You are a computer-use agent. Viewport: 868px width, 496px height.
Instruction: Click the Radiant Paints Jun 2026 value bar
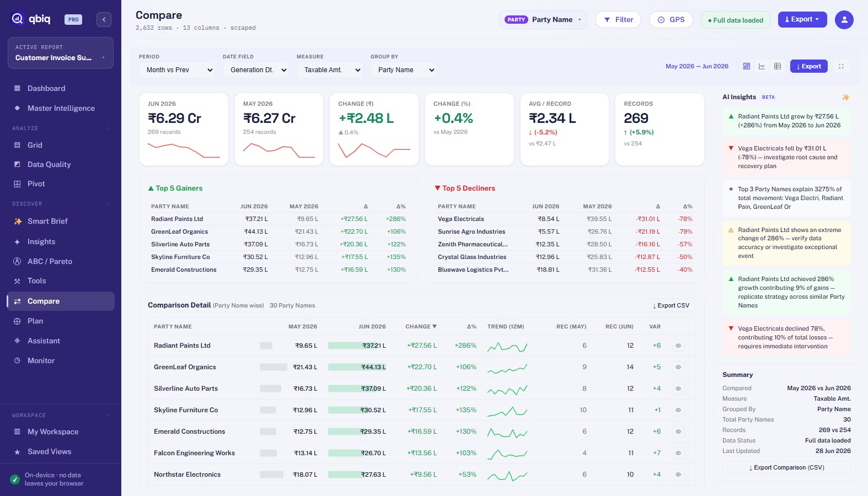tap(357, 346)
